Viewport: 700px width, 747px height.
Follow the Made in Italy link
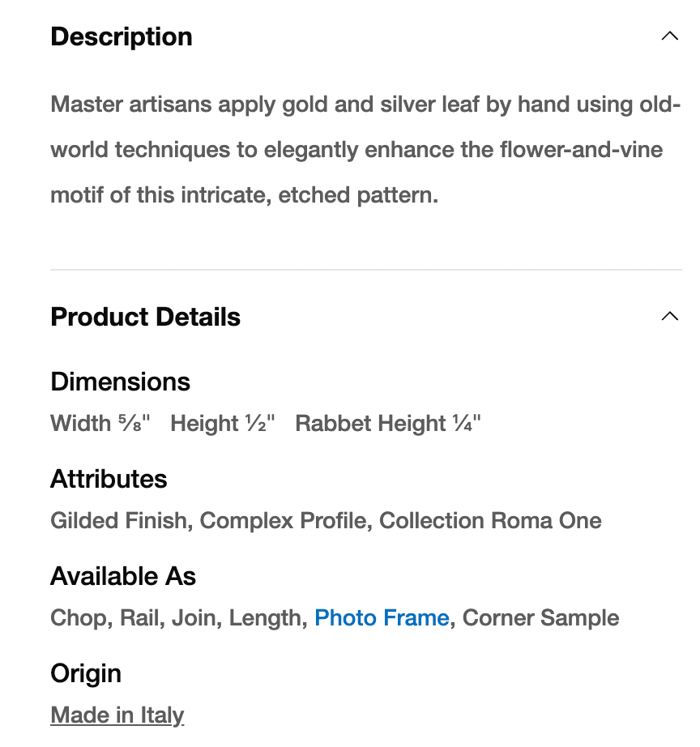(117, 715)
